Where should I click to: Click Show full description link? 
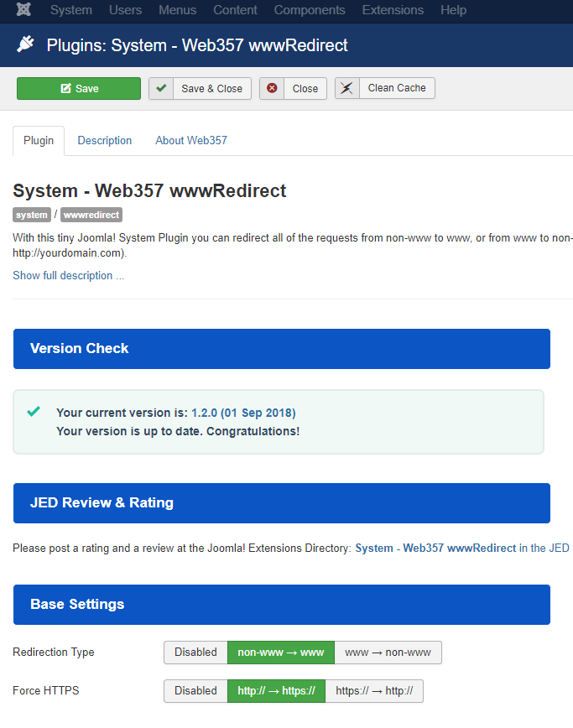pos(68,275)
